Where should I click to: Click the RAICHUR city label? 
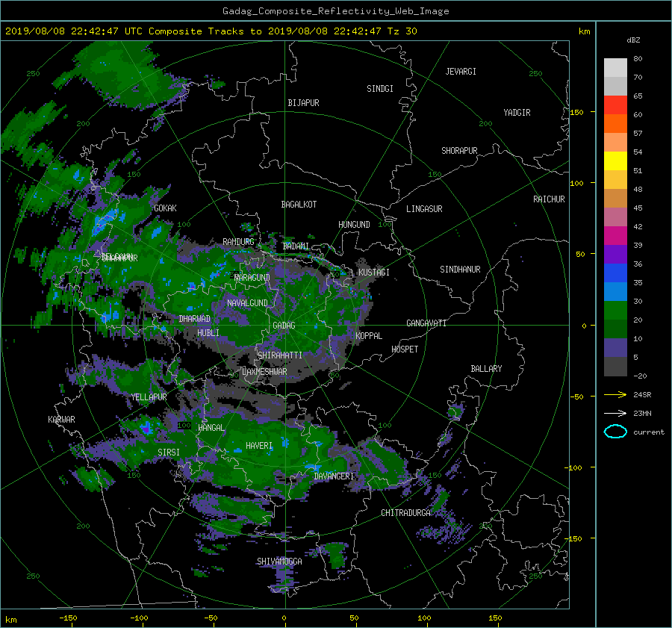(549, 199)
